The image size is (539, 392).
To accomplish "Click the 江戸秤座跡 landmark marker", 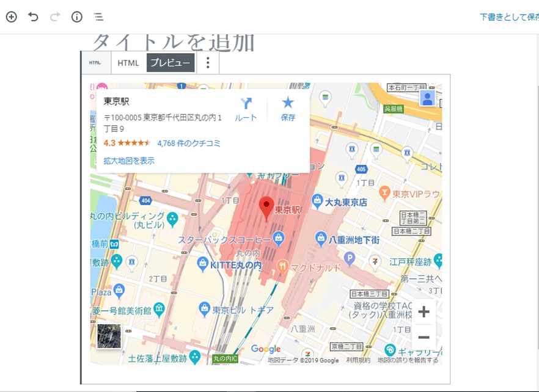I will pos(438,261).
